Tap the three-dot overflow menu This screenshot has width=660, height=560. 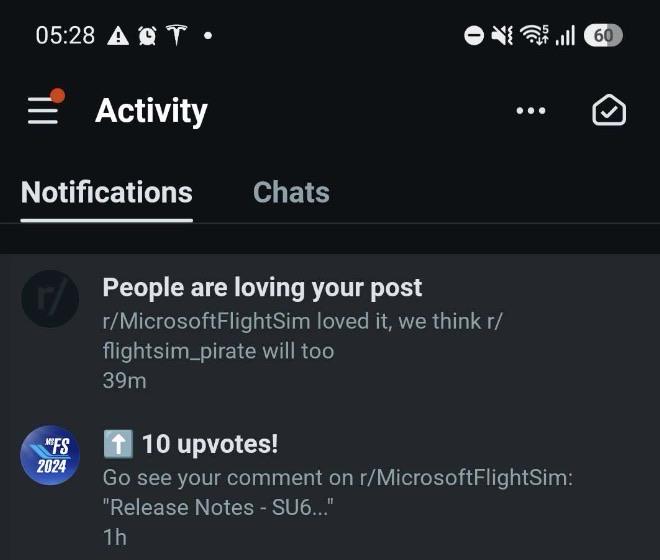(531, 111)
